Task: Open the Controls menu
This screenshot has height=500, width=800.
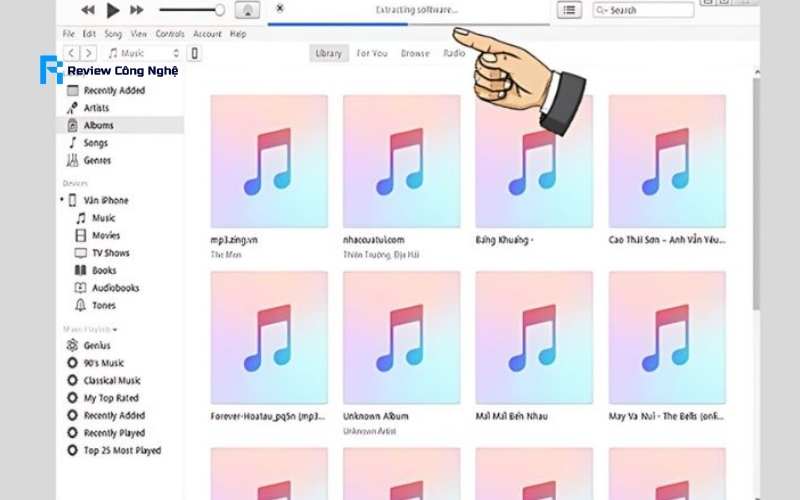Action: (x=170, y=34)
